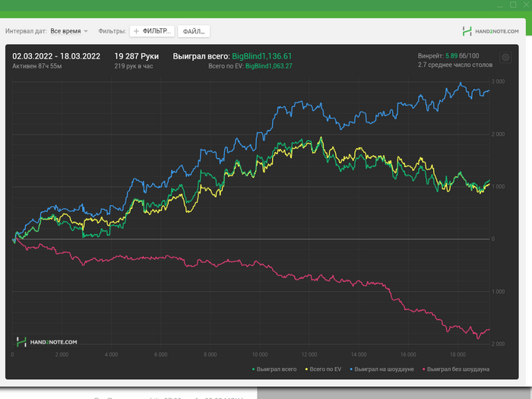This screenshot has height=399, width=532.
Task: Select the winrate value 5.89
Action: point(451,56)
